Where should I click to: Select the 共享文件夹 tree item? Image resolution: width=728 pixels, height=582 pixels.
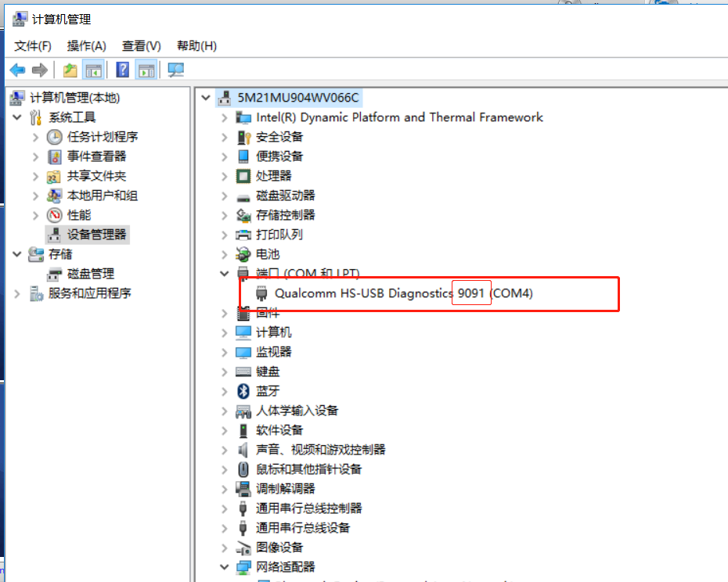96,176
